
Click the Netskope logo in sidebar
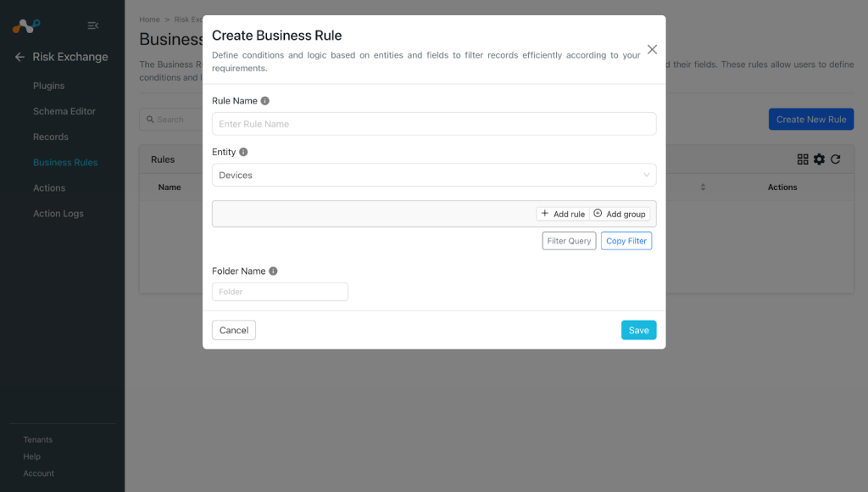pos(26,26)
